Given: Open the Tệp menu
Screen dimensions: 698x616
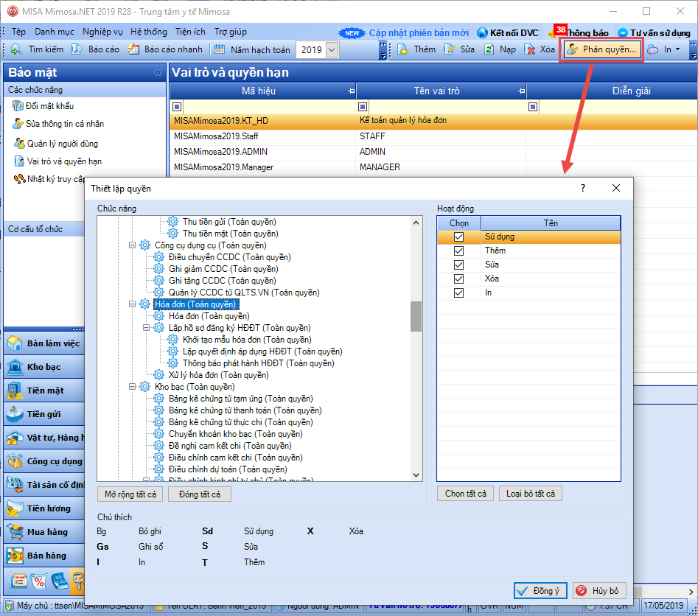Looking at the screenshot, I should (18, 32).
